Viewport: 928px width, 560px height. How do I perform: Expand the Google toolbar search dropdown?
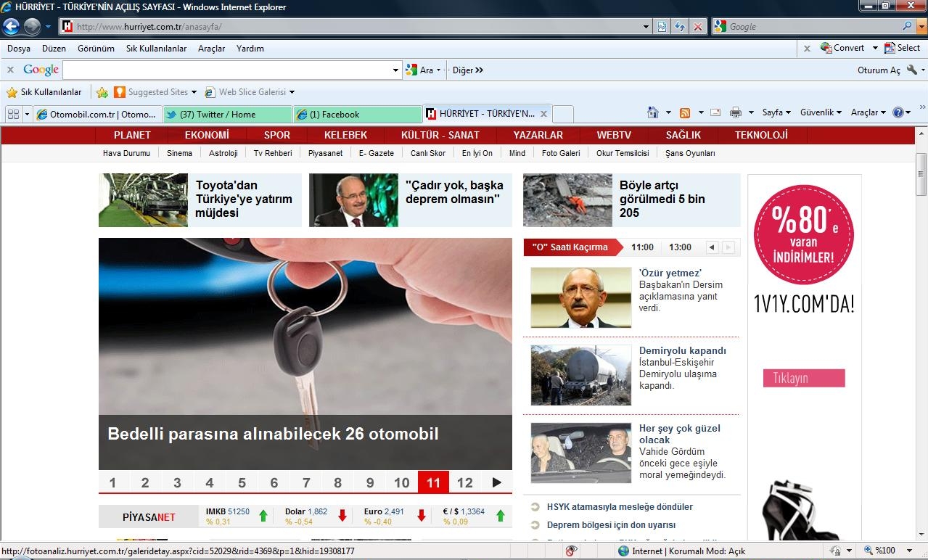click(395, 70)
